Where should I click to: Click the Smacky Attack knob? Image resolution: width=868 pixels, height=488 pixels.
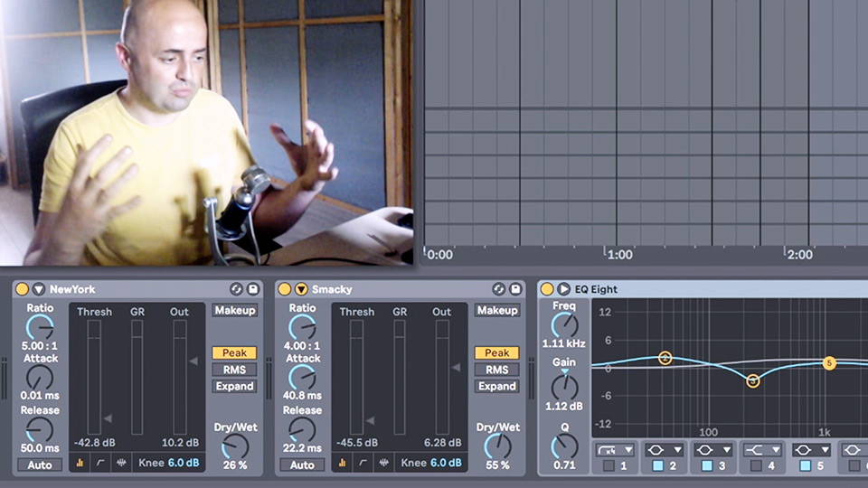[x=302, y=378]
